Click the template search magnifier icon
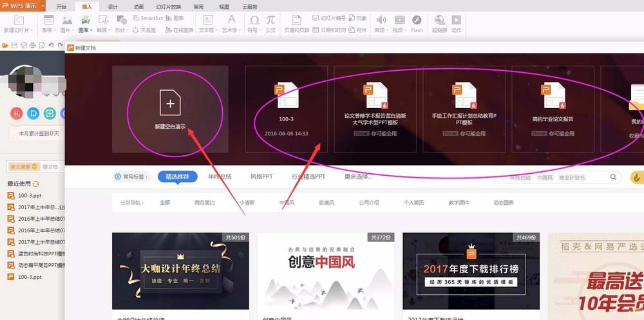 613,178
